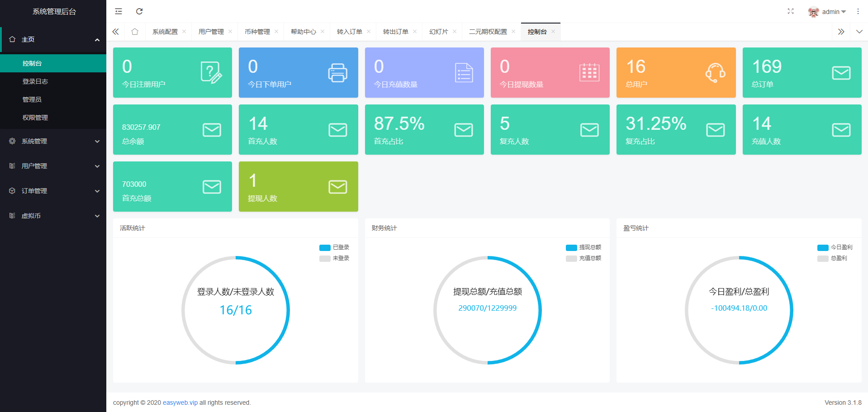This screenshot has height=412, width=868.
Task: Open the admin user dropdown
Action: [828, 12]
